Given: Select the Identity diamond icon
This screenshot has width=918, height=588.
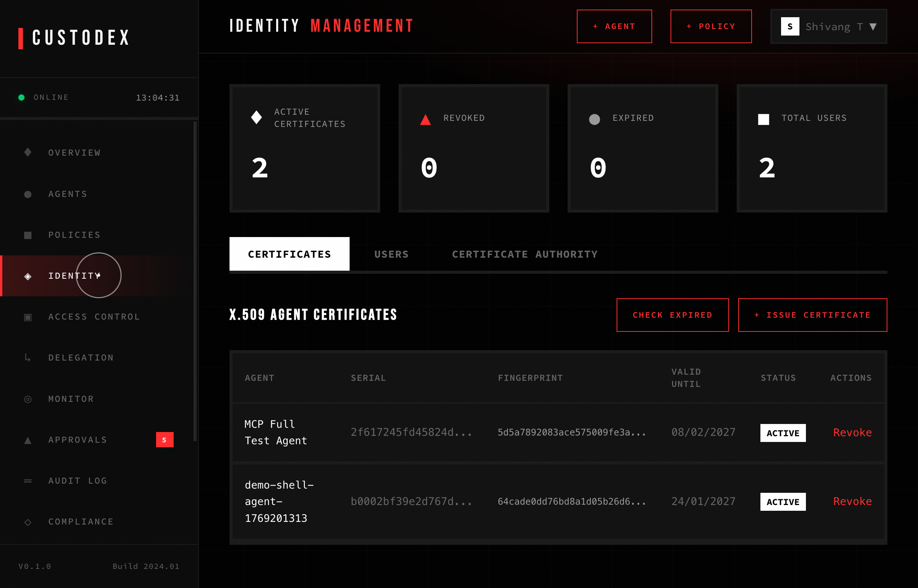Looking at the screenshot, I should click(28, 276).
